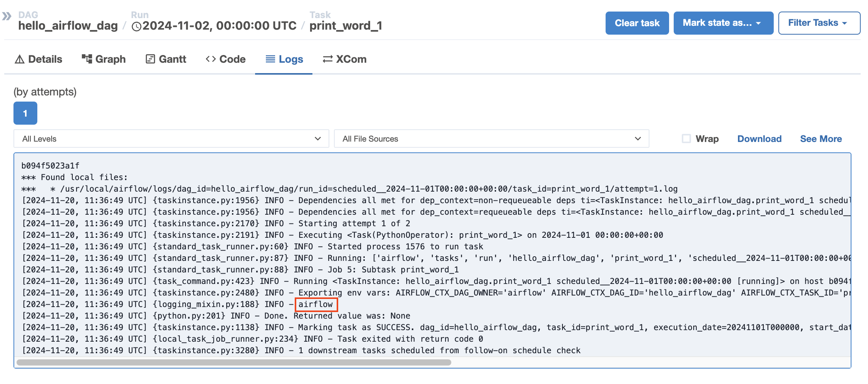Click the 'Task exited with return code 0' line

[252, 339]
